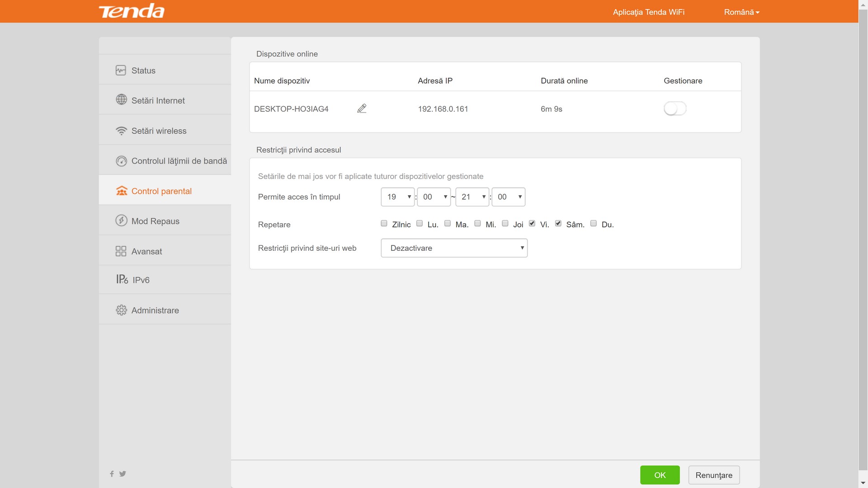
Task: Open the Twitter icon link in footer
Action: 123,474
